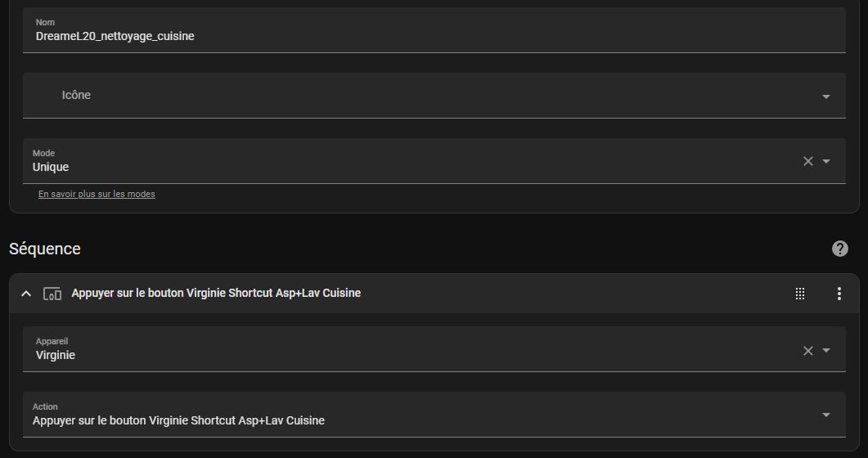The width and height of the screenshot is (868, 458).
Task: Click the Icône label in icon picker
Action: point(76,95)
